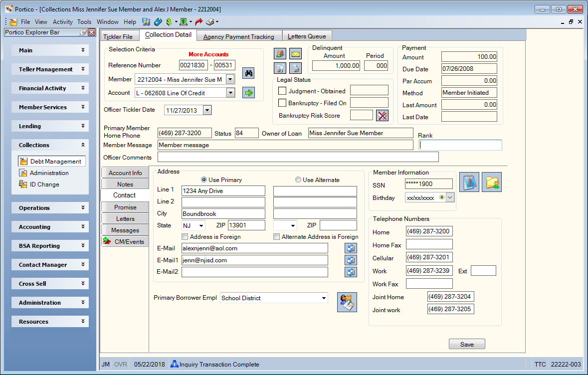This screenshot has width=588, height=375.
Task: Click the Officer Comments input field
Action: pyautogui.click(x=298, y=157)
